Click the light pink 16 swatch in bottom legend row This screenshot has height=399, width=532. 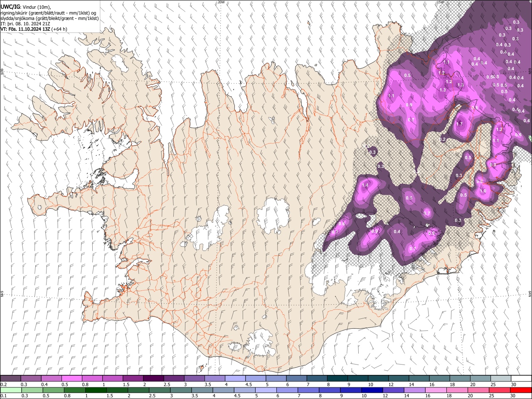(x=436, y=390)
